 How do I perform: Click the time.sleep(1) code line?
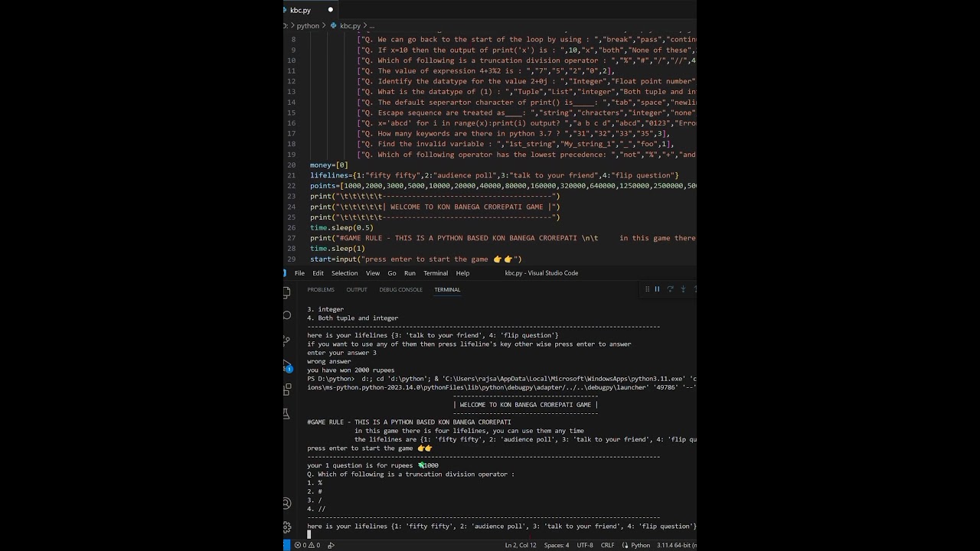click(338, 248)
